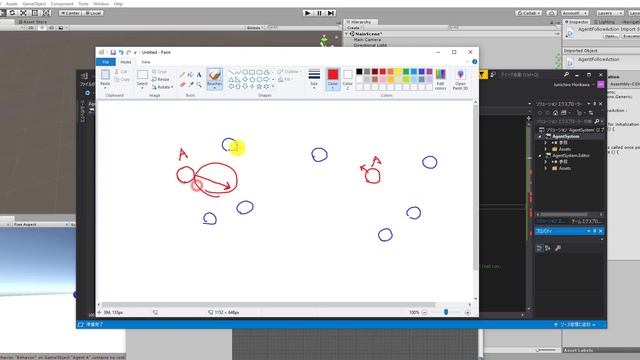The width and height of the screenshot is (640, 360).
Task: Select Main Camera in Unity Hierarchy
Action: [367, 40]
